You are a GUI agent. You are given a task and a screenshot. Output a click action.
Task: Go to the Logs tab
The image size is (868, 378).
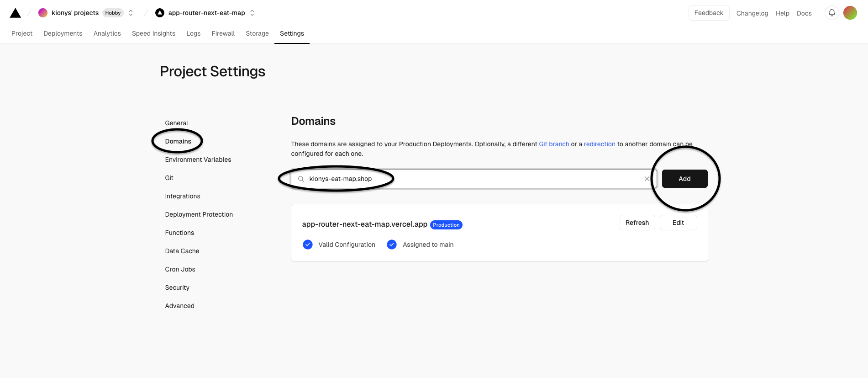[x=194, y=33]
